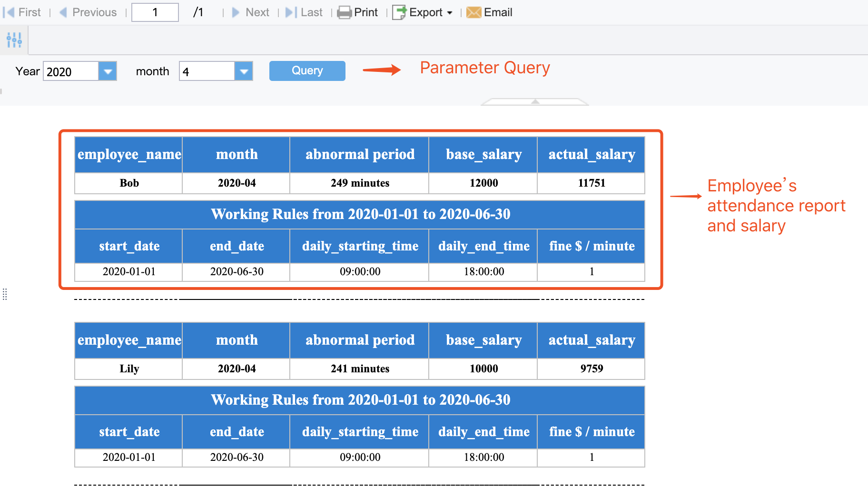Expand the Export menu caret
The width and height of the screenshot is (868, 498).
coord(450,13)
